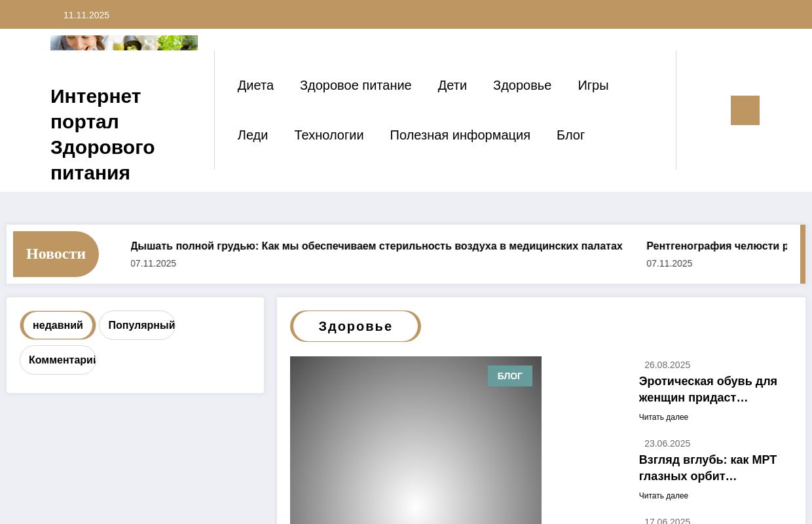Open article Взгляд вглубь: как МРТ глазных орбит
Screen dimensions: 812x524
click(707, 468)
